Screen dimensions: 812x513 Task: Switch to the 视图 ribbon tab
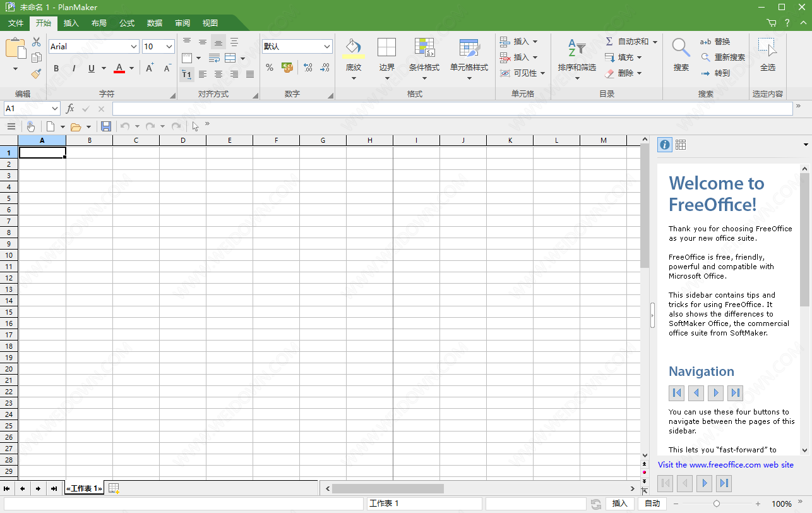pos(210,23)
